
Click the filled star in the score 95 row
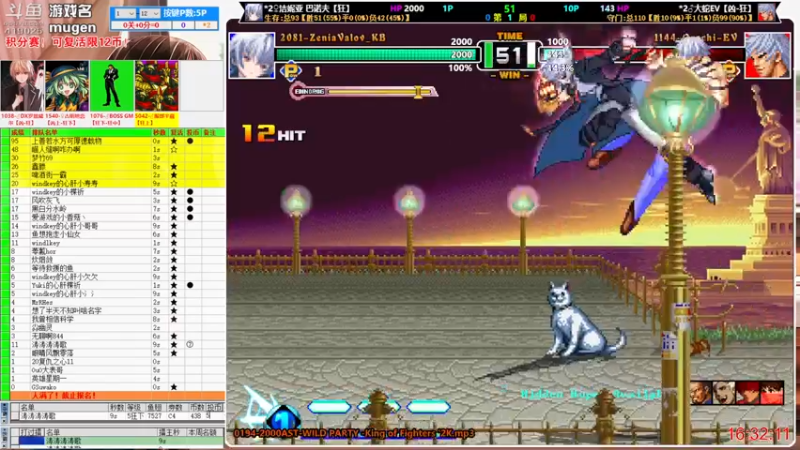174,141
